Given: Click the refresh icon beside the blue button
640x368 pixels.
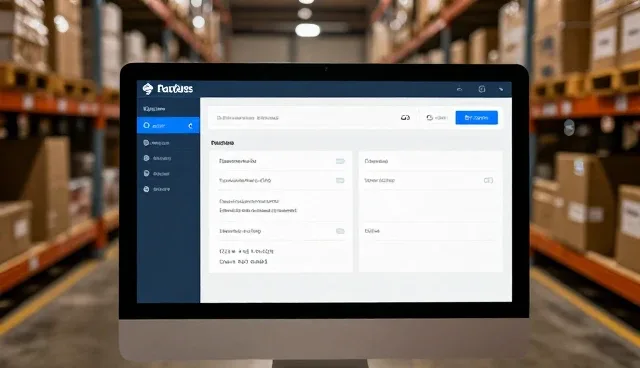Looking at the screenshot, I should 429,117.
